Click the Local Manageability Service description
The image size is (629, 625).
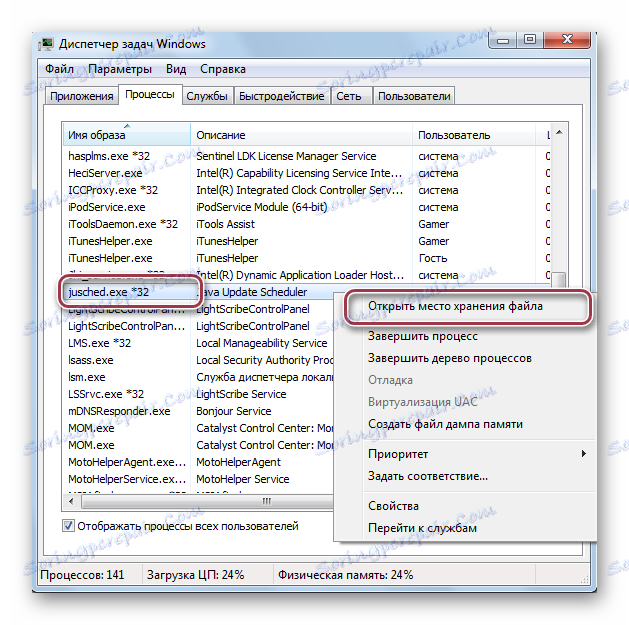(262, 343)
